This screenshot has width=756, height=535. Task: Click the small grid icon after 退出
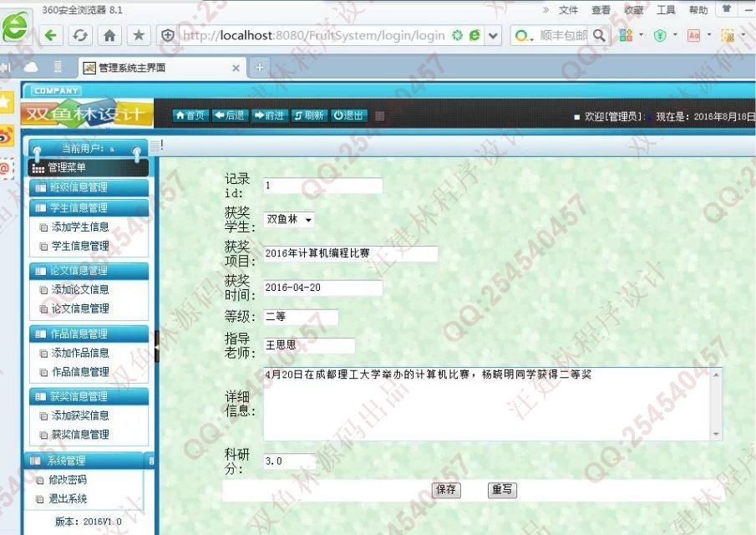380,116
